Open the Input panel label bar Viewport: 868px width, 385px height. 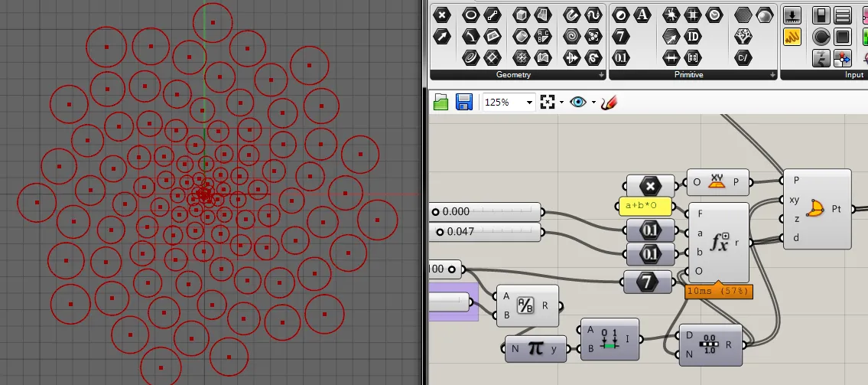824,75
